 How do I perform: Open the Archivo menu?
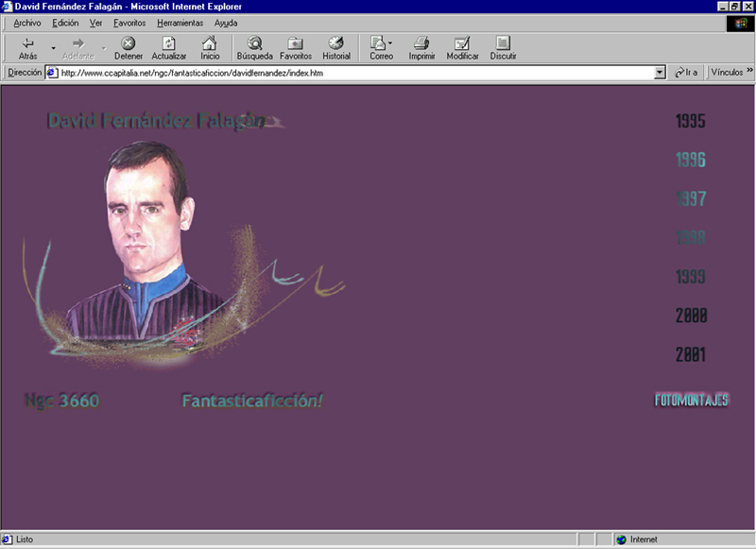click(27, 23)
